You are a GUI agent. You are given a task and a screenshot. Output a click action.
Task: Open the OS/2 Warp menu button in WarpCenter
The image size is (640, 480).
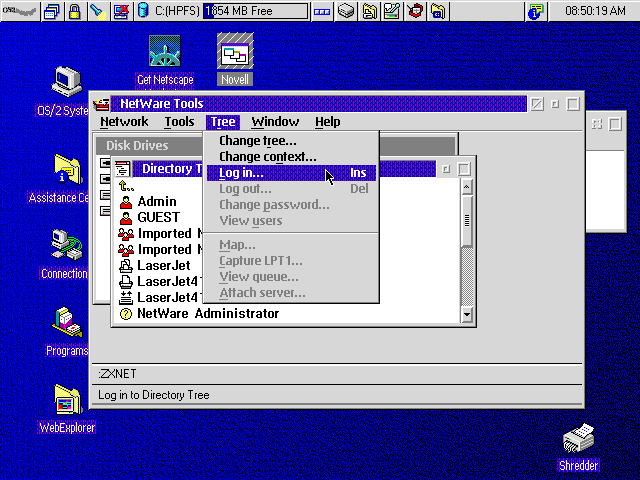point(20,11)
